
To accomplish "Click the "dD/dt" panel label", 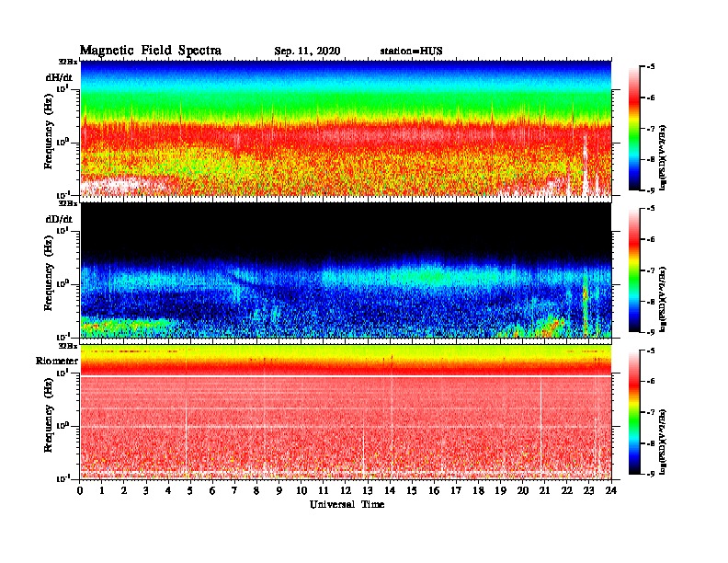I will pyautogui.click(x=59, y=219).
